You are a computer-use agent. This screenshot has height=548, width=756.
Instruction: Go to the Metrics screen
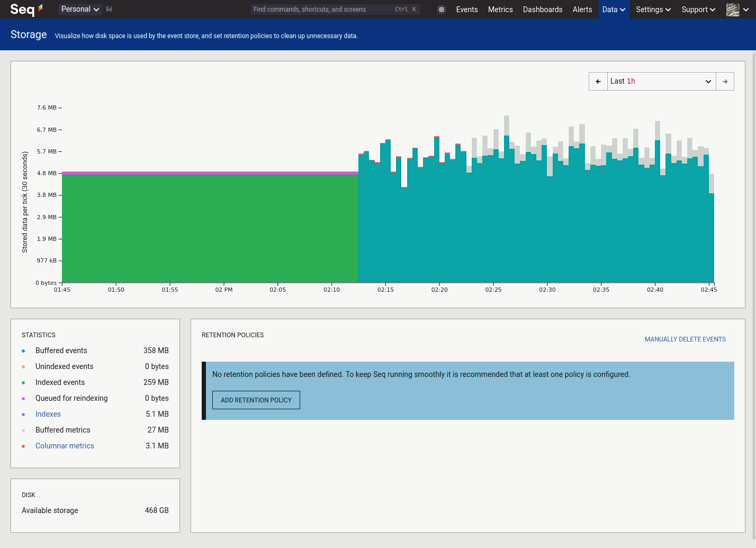500,10
